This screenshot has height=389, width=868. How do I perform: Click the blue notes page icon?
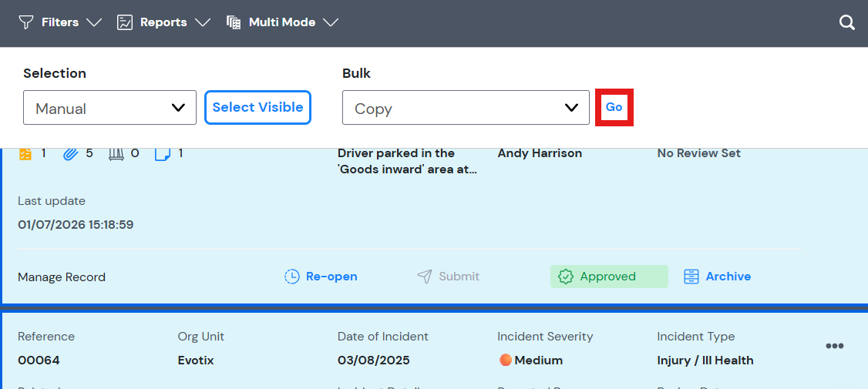(x=162, y=154)
